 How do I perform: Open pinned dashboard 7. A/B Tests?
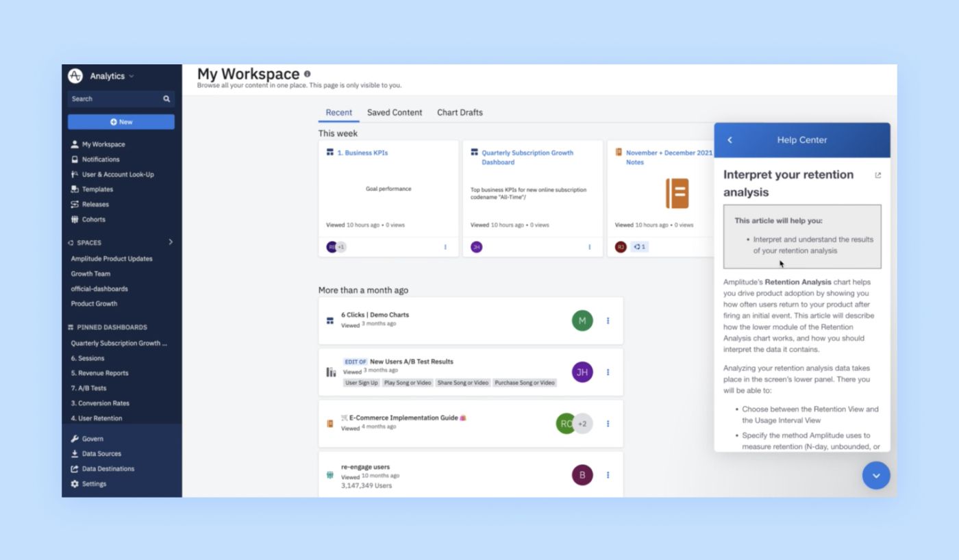pos(88,388)
